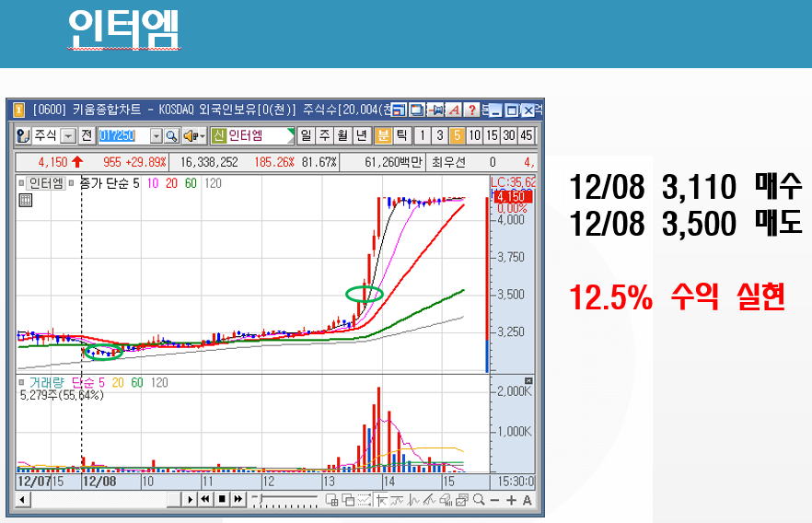The width and height of the screenshot is (812, 523).
Task: Click the title bar window-layout icon
Action: pyautogui.click(x=399, y=110)
